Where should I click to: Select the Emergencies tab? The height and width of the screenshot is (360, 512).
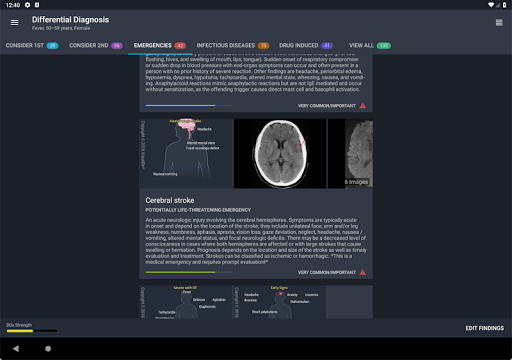point(160,46)
